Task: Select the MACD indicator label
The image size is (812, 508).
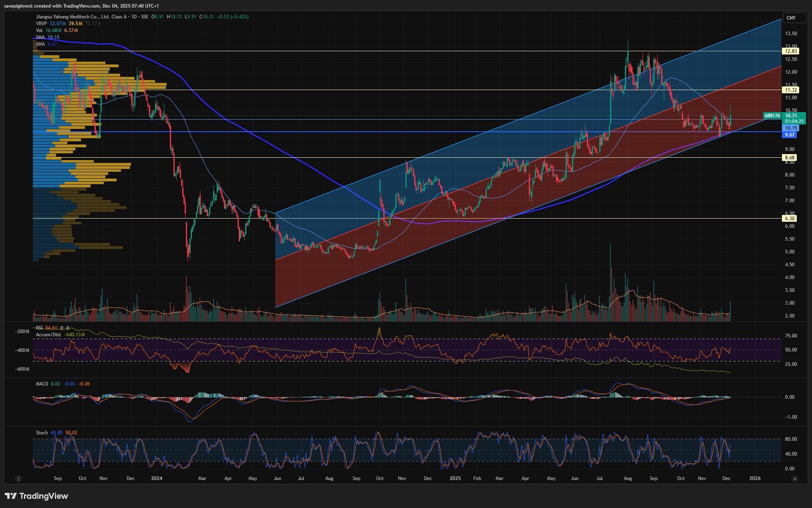Action: coord(42,384)
